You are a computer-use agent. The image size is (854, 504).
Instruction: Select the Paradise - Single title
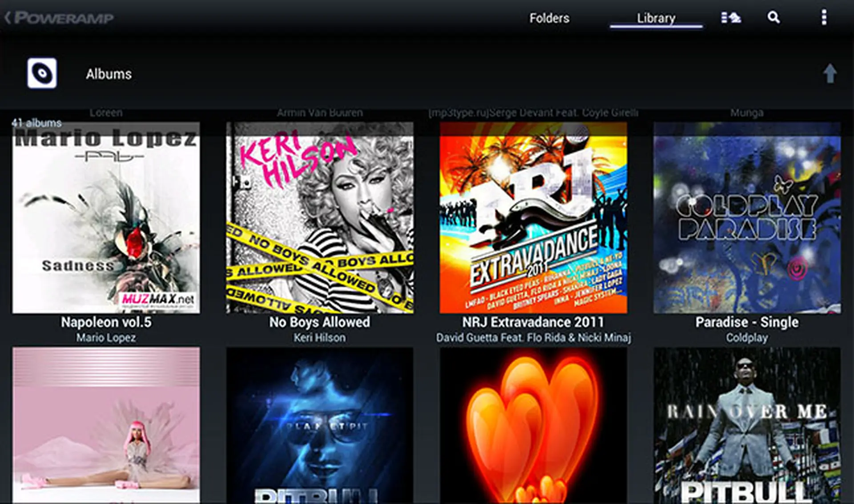(747, 322)
